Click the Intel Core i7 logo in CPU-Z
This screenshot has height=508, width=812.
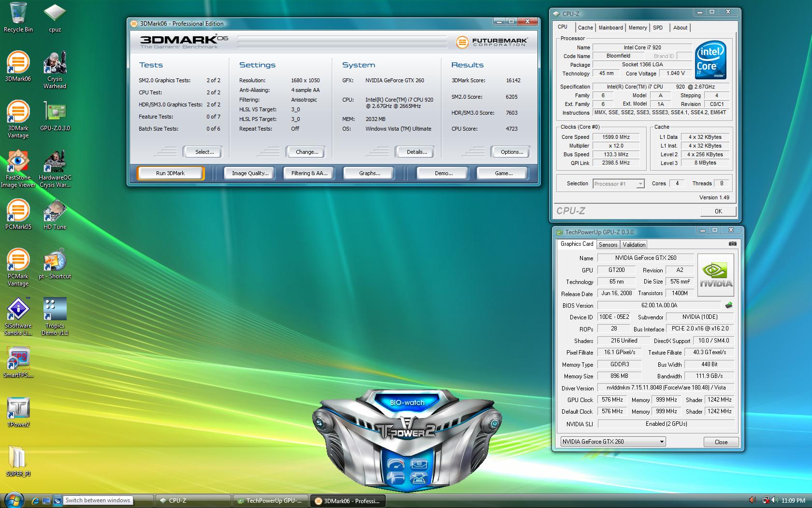coord(710,60)
